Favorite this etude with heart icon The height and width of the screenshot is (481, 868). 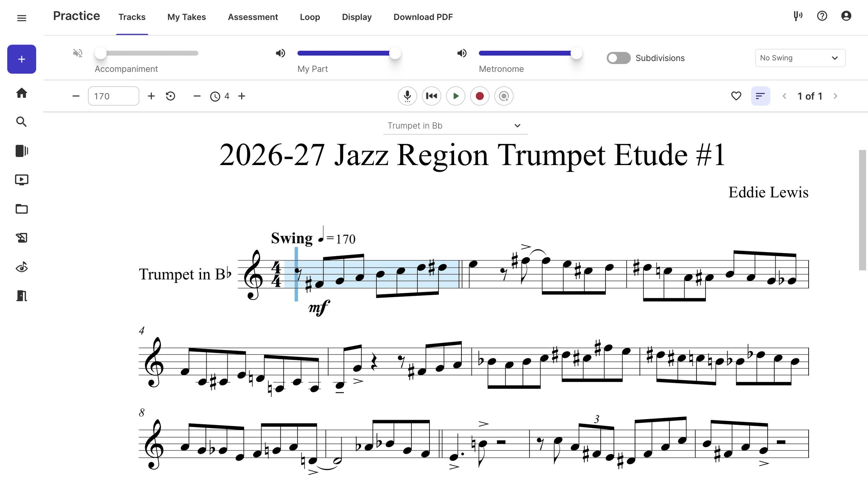pos(736,96)
